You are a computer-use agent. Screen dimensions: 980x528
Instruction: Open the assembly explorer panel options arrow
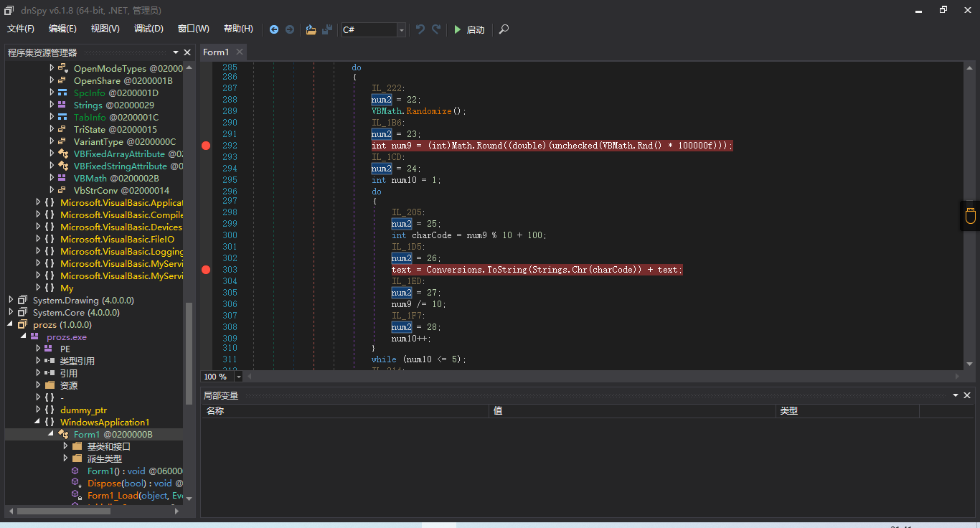pyautogui.click(x=176, y=52)
